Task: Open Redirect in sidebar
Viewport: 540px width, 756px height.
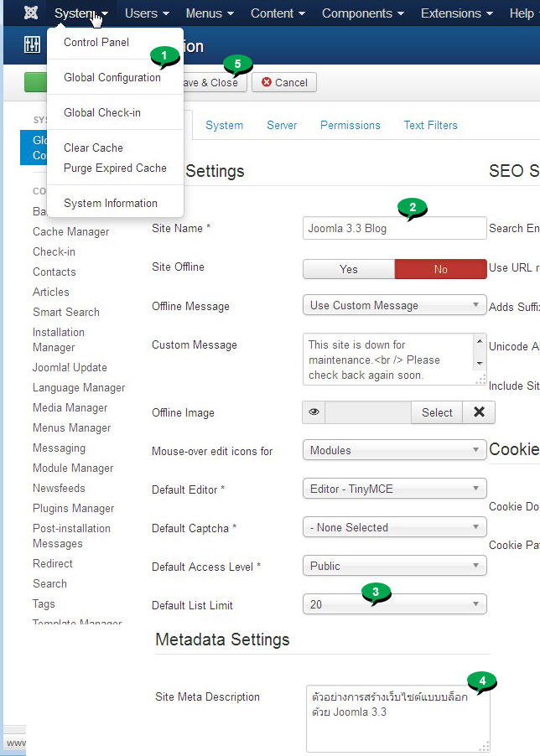Action: pyautogui.click(x=53, y=563)
